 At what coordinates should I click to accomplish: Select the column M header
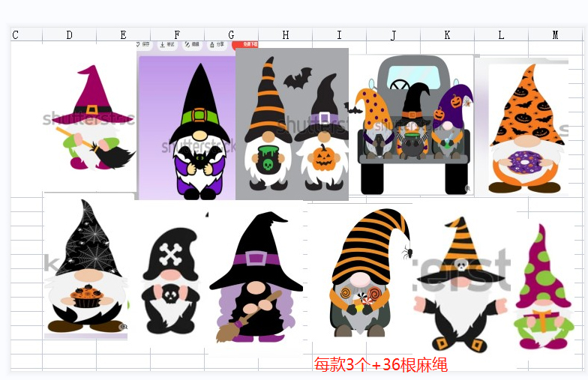(555, 35)
